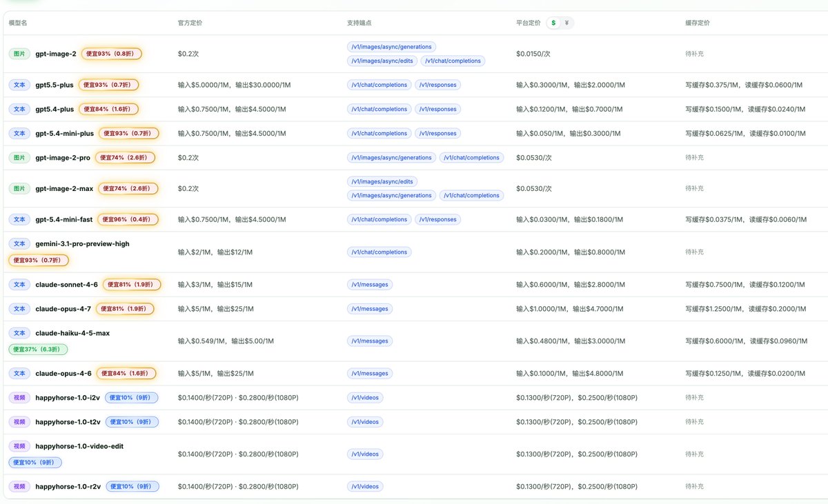The image size is (828, 504).
Task: Click the 便宜10% badge beside happyhorse-1.0-r2v
Action: [132, 486]
